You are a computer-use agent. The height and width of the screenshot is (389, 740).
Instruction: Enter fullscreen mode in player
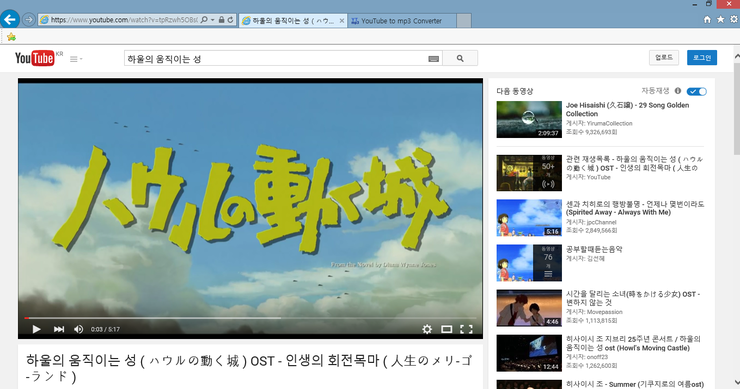click(466, 329)
